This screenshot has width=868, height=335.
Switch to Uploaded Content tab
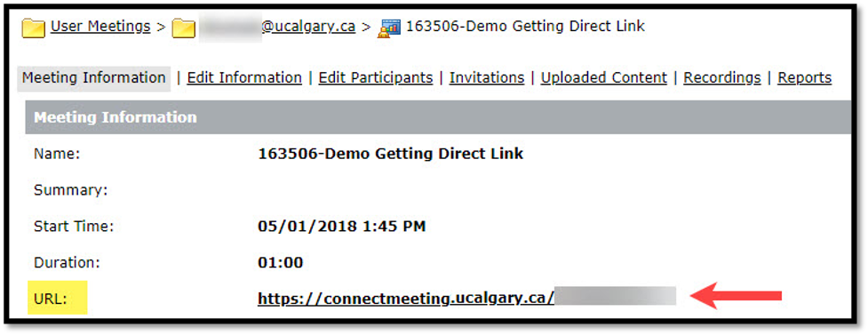(x=604, y=78)
